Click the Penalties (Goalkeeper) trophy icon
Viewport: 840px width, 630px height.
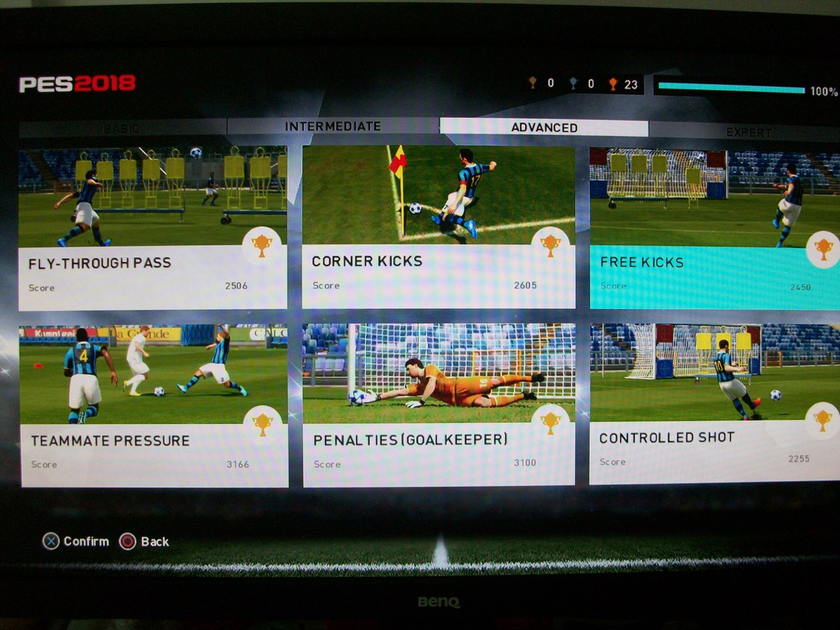coord(551,423)
